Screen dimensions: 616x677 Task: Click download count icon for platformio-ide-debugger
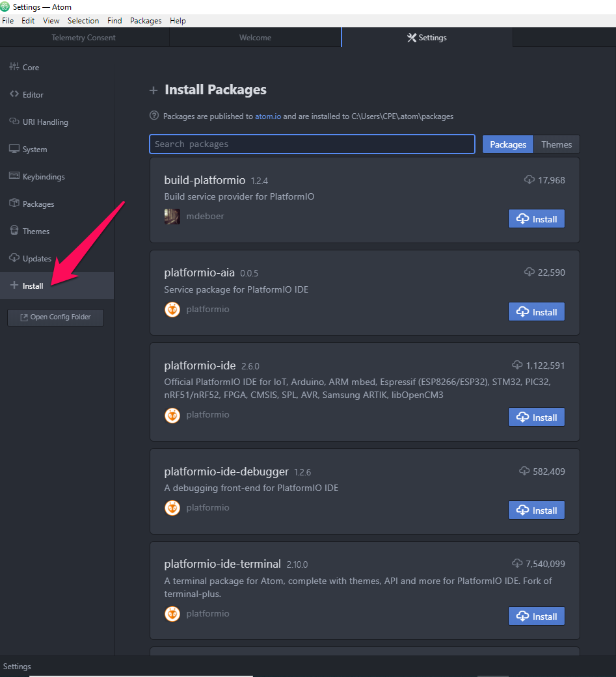(x=524, y=471)
